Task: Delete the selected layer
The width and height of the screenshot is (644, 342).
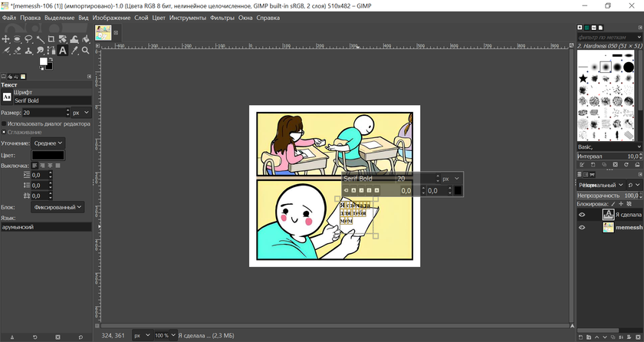Action: (639, 337)
